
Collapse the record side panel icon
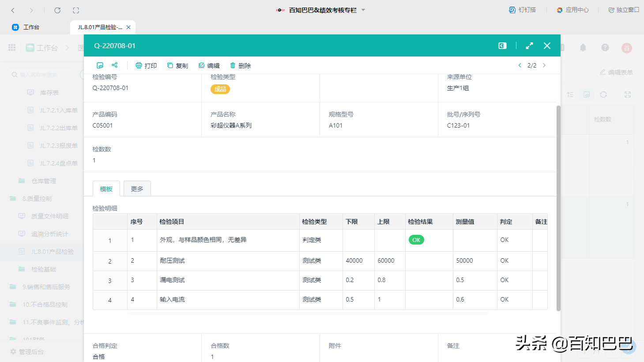point(502,45)
